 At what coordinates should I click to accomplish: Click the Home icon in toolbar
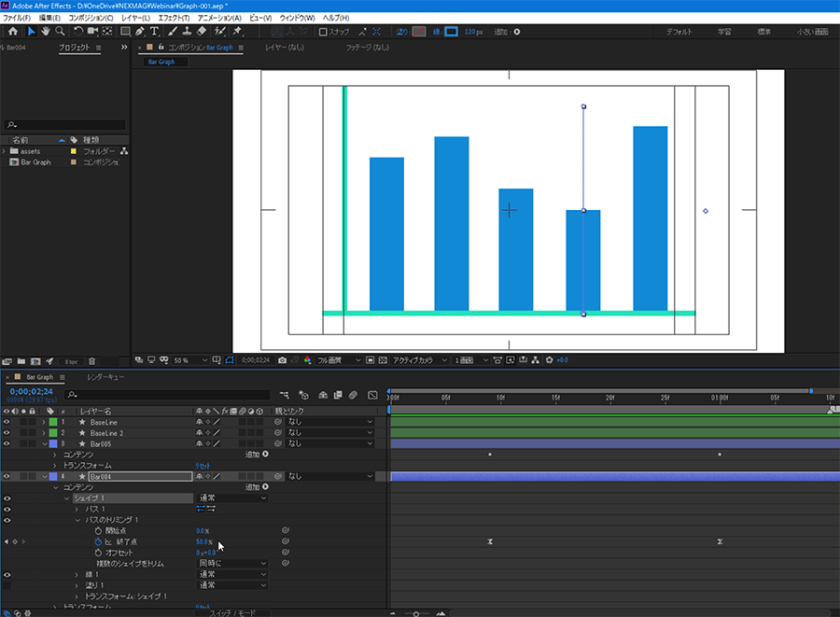point(12,31)
